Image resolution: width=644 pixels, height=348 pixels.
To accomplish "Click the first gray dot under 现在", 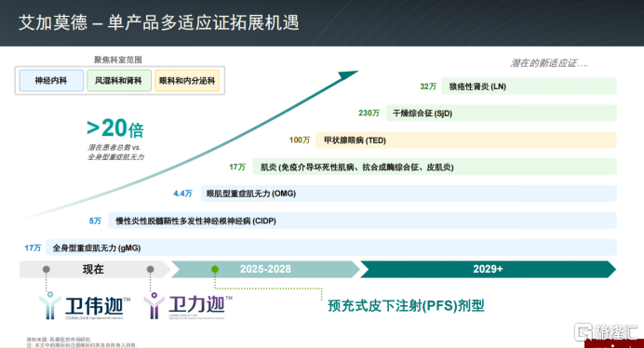I will 47,270.
